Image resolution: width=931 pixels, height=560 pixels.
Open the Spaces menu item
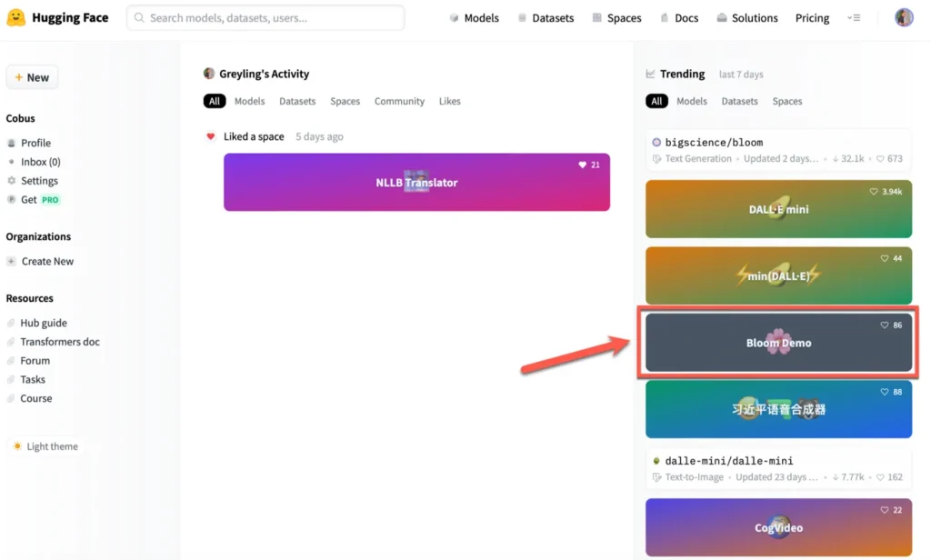tap(617, 18)
